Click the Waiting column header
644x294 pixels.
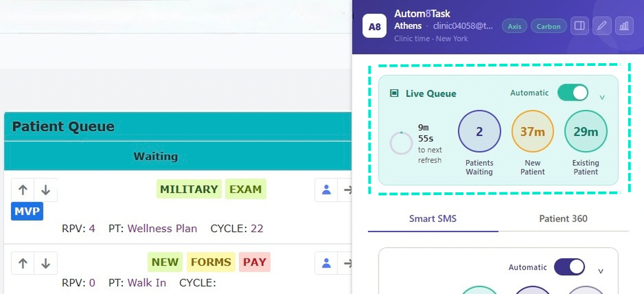tap(156, 157)
